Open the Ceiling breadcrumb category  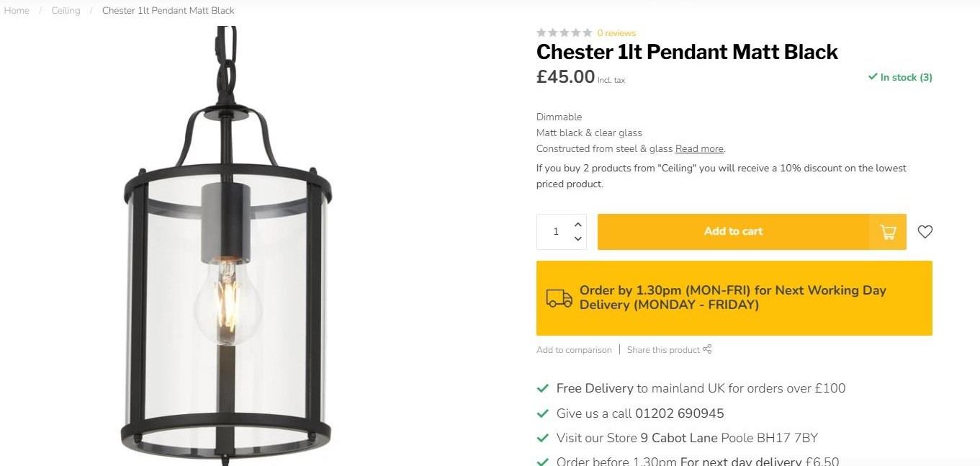pyautogui.click(x=66, y=11)
